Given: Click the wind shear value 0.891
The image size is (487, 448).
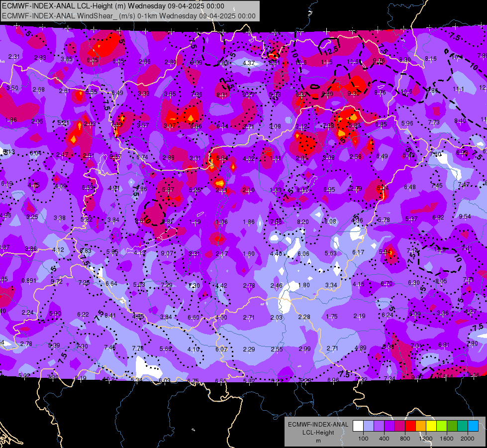Looking at the screenshot, I should point(28,280).
